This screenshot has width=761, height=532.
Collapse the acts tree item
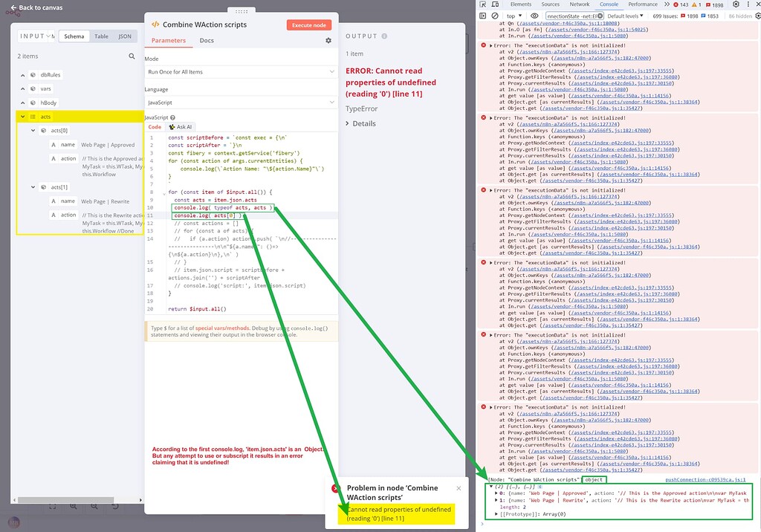(x=23, y=116)
